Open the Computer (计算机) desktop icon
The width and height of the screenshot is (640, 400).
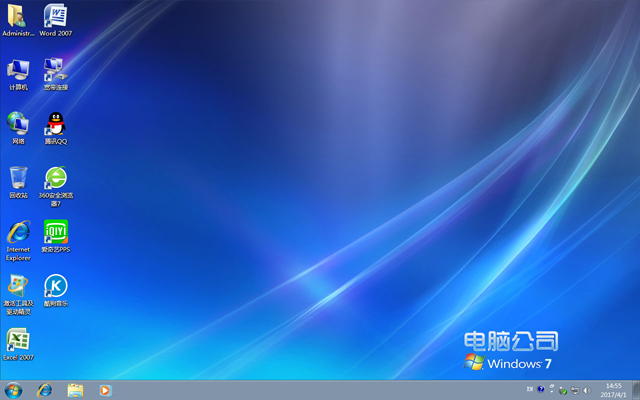(x=18, y=70)
